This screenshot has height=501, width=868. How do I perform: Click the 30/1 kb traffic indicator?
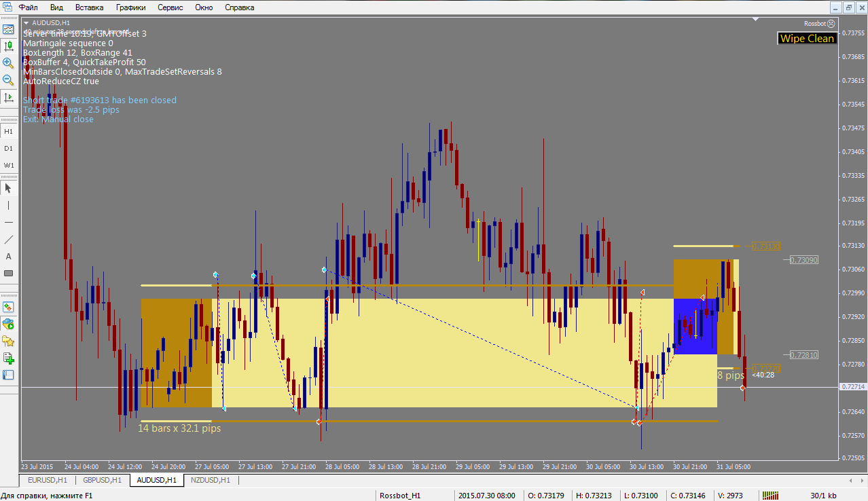tap(823, 496)
